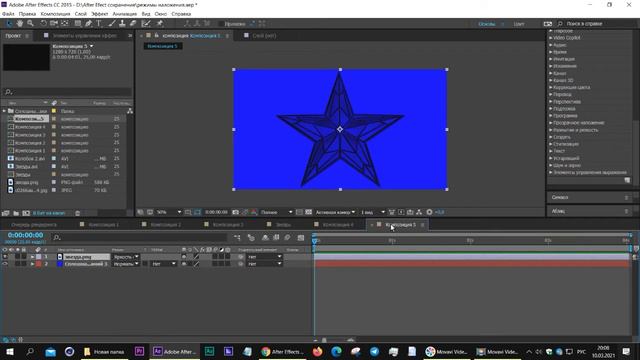Select the Roto Brush tool
640x360 pixels.
146,24
